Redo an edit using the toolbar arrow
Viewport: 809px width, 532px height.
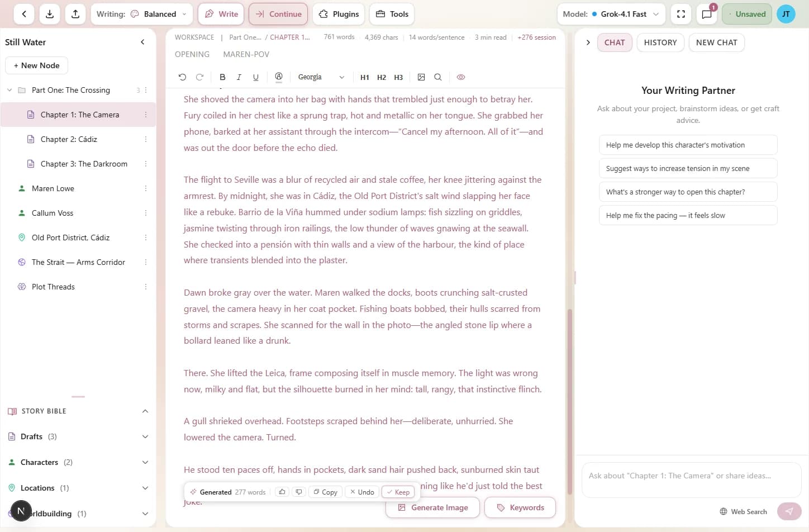tap(199, 77)
